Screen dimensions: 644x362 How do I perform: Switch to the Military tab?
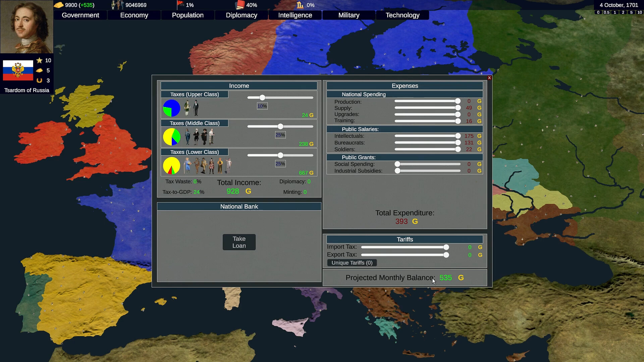tap(348, 15)
